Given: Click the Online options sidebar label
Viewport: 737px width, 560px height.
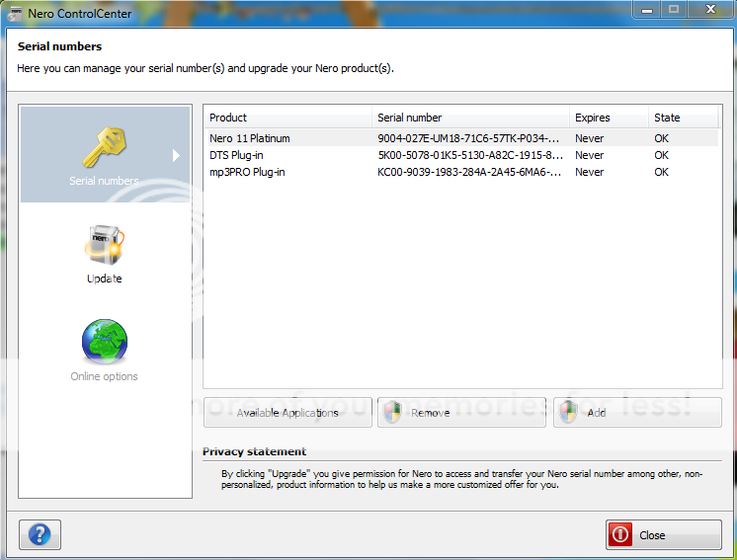Looking at the screenshot, I should click(104, 376).
